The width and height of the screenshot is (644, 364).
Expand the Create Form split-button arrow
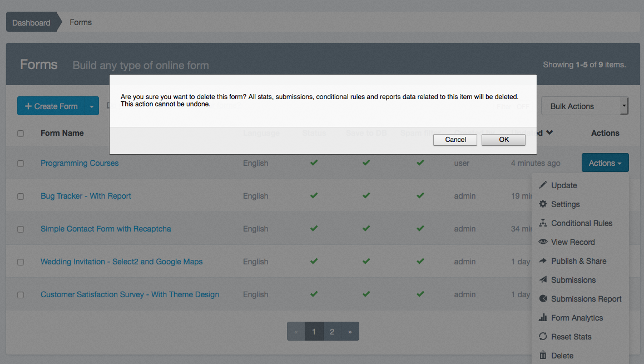pos(92,106)
